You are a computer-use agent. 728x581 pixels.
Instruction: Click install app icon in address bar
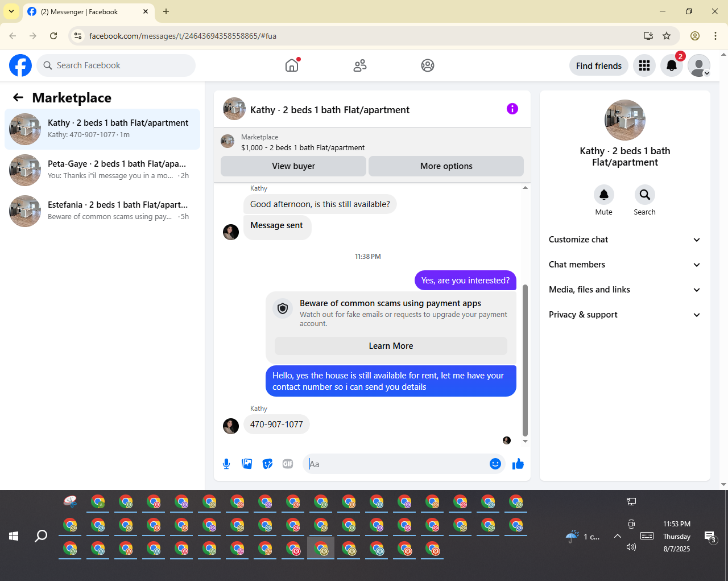click(648, 36)
